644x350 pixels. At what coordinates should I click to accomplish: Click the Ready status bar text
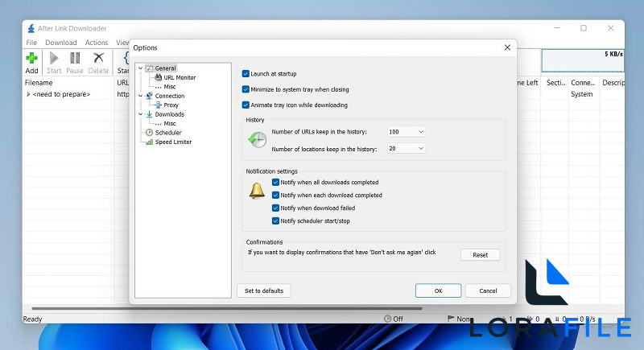[x=32, y=319]
